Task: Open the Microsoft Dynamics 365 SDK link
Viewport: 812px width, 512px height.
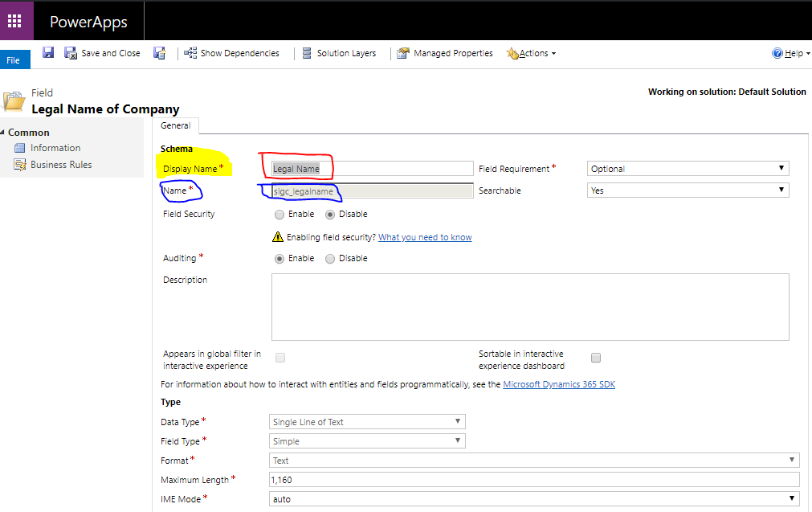Action: 559,384
